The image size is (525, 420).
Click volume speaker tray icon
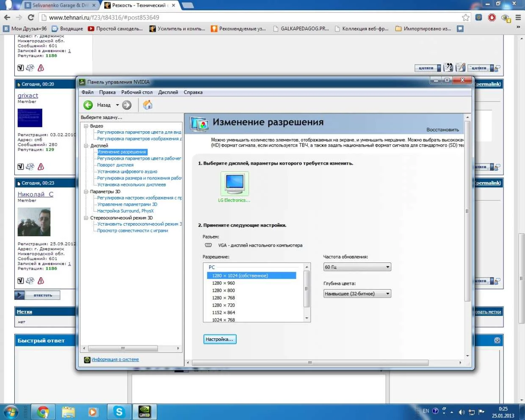tap(461, 412)
